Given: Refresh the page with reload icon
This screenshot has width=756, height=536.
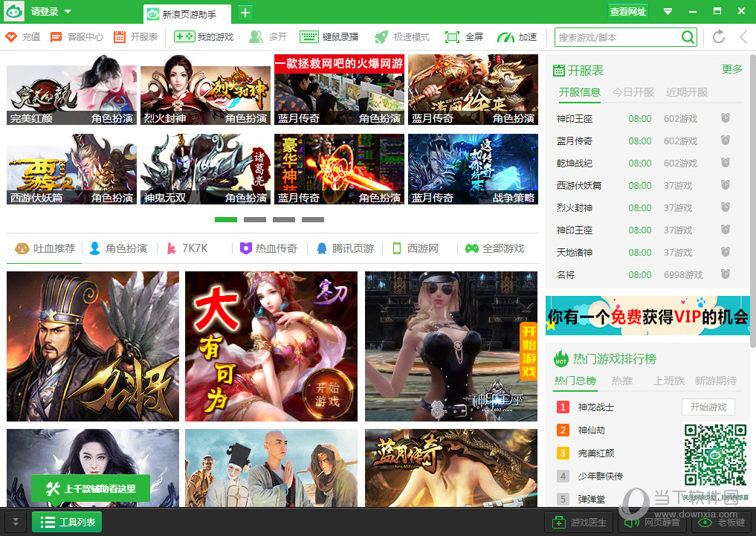Looking at the screenshot, I should tap(718, 36).
